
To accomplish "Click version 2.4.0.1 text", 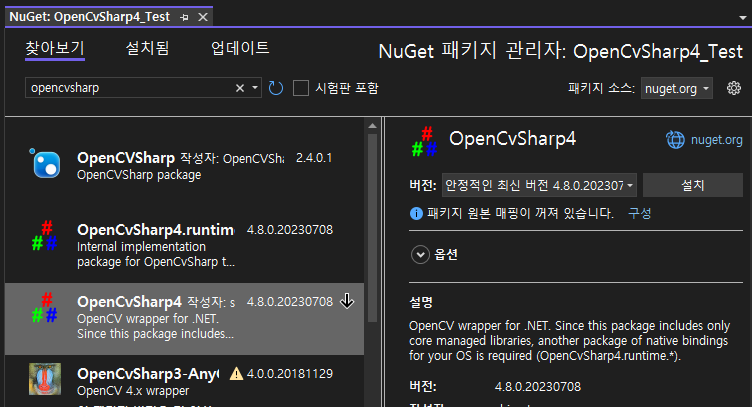I will tap(314, 158).
